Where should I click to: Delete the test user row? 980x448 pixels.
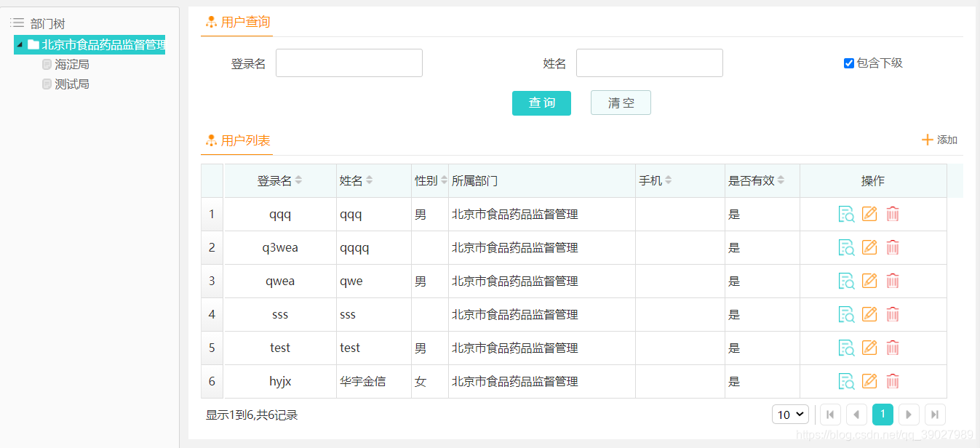coord(893,348)
